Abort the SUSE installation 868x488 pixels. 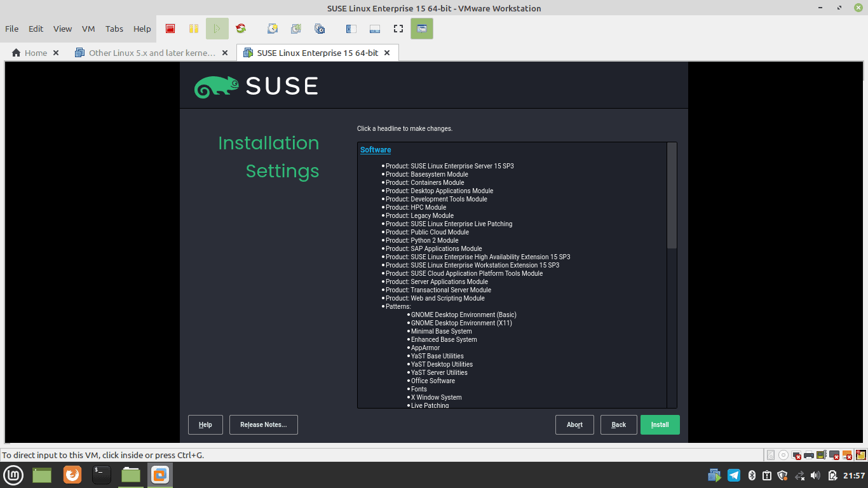(574, 424)
